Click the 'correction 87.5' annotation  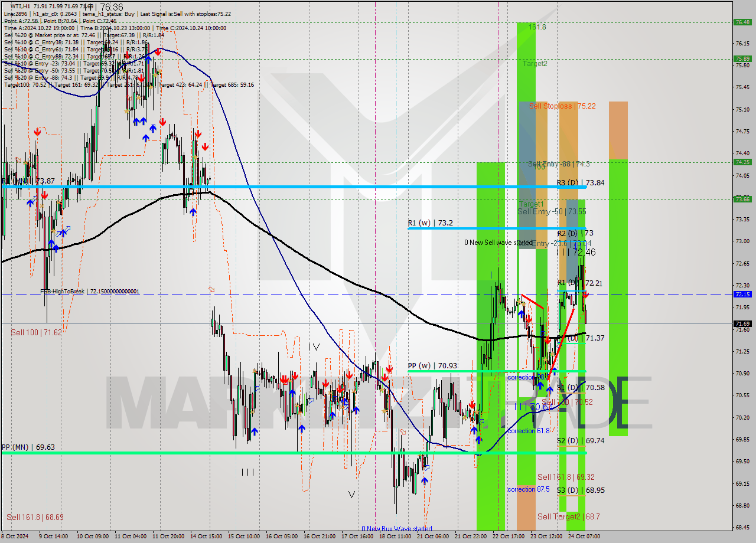[x=529, y=489]
